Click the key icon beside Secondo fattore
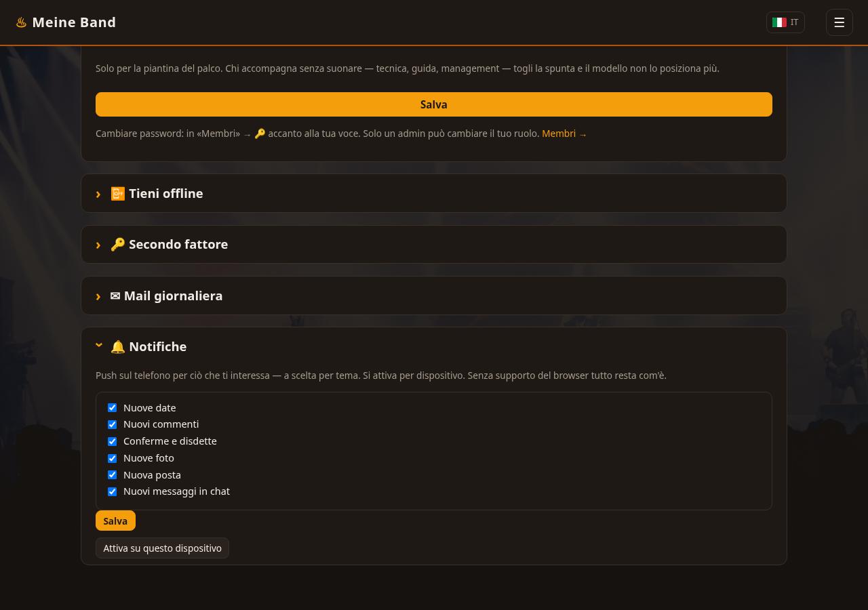 coord(118,245)
